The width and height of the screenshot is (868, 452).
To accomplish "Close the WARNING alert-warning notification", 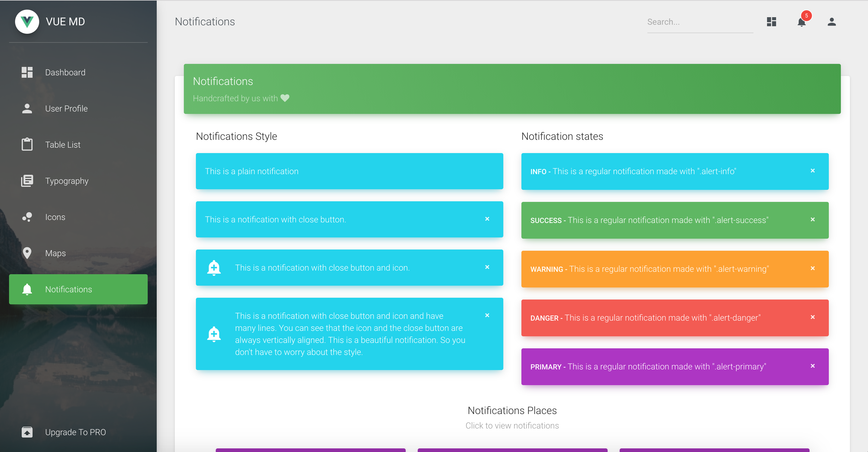I will point(812,268).
